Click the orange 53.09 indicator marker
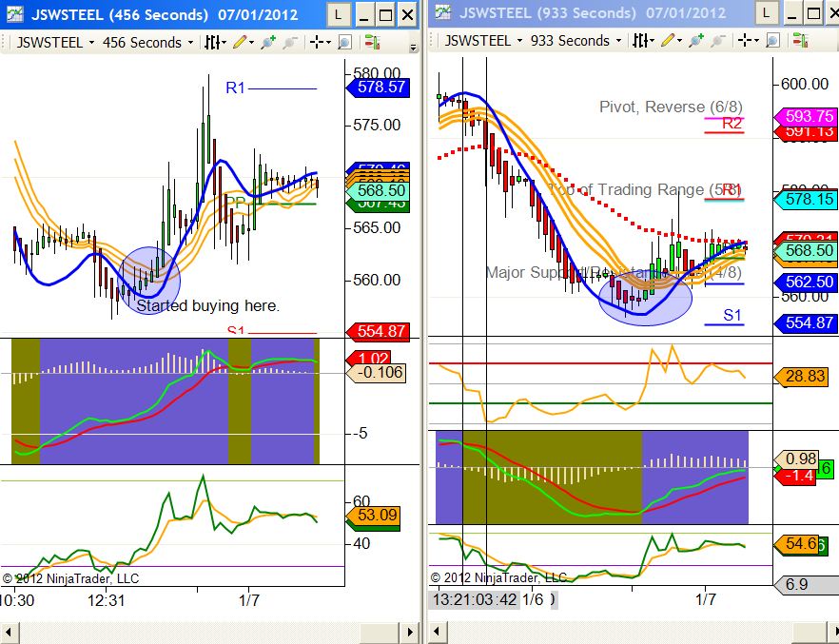The height and width of the screenshot is (644, 839). click(374, 515)
